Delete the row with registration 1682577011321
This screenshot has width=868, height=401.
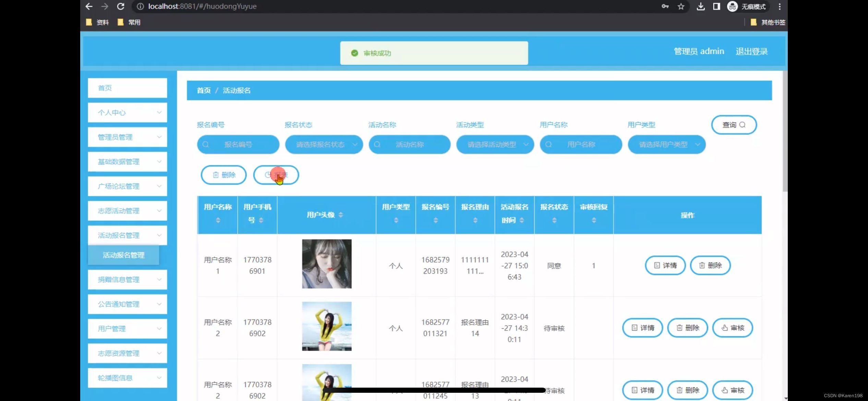688,328
